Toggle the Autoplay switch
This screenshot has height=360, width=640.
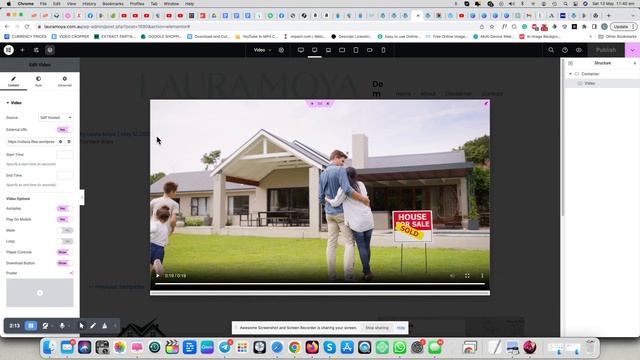64,209
